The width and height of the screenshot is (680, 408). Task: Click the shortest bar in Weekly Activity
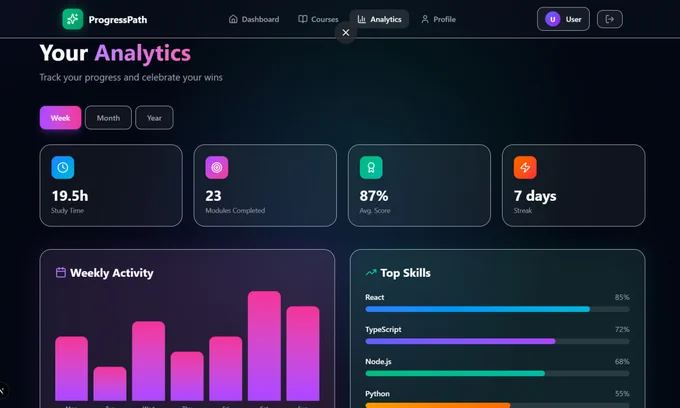click(110, 384)
